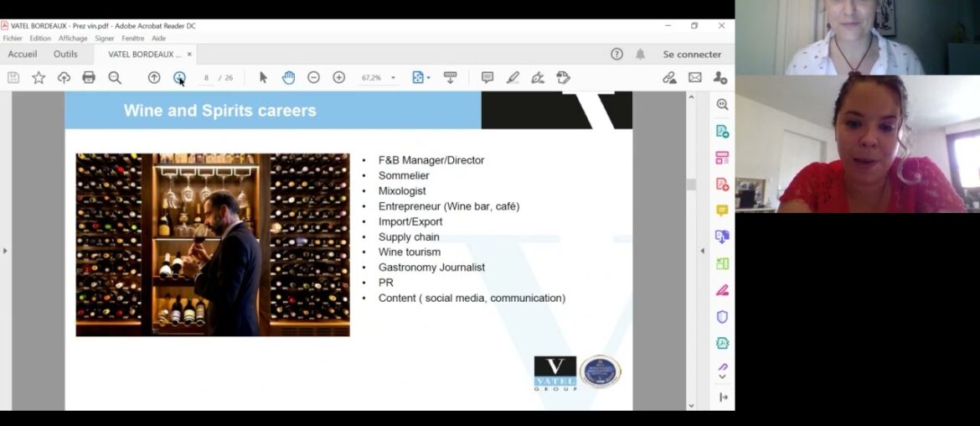Send file by email envelope icon
This screenshot has height=426, width=980.
695,78
